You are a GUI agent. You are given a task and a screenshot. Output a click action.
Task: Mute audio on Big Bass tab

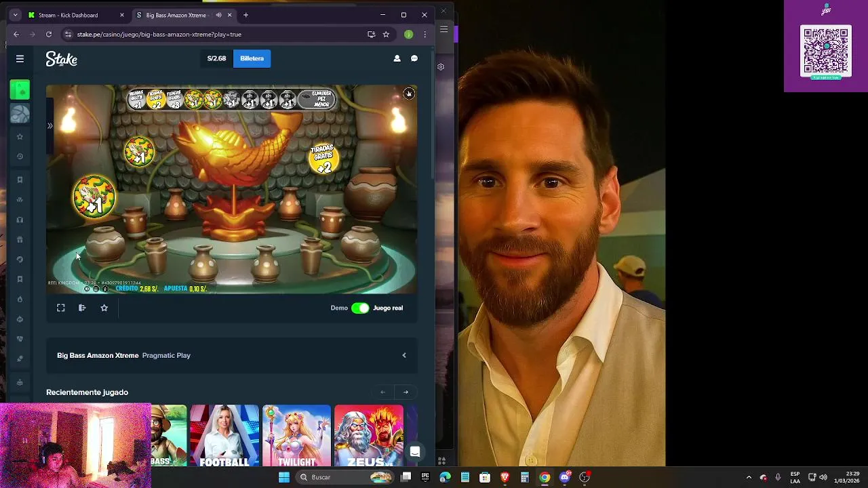point(218,15)
